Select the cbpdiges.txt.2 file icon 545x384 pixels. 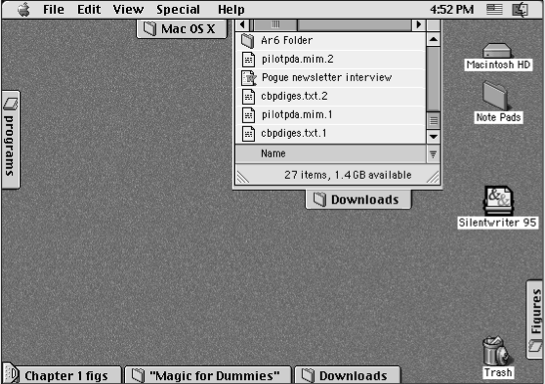pos(248,96)
